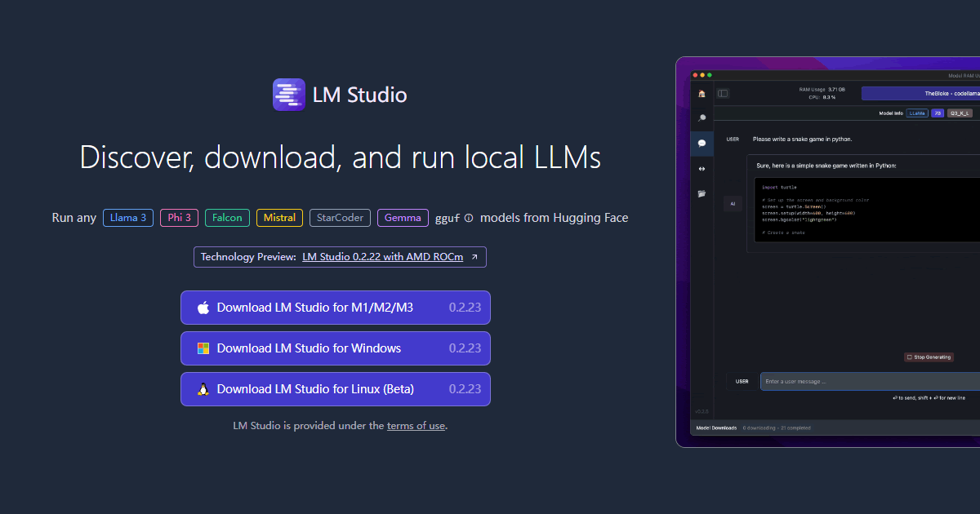Click 'models from Hugging Face' text

click(555, 218)
